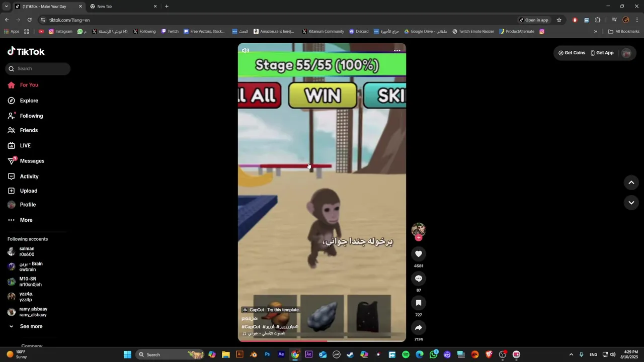Viewport: 644px width, 362px height.
Task: Open the Apps shortcut in bookmarks bar
Action: click(11, 31)
